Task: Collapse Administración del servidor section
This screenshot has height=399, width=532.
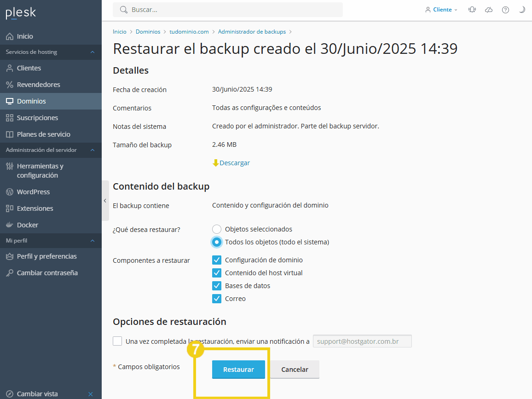Action: pyautogui.click(x=93, y=150)
